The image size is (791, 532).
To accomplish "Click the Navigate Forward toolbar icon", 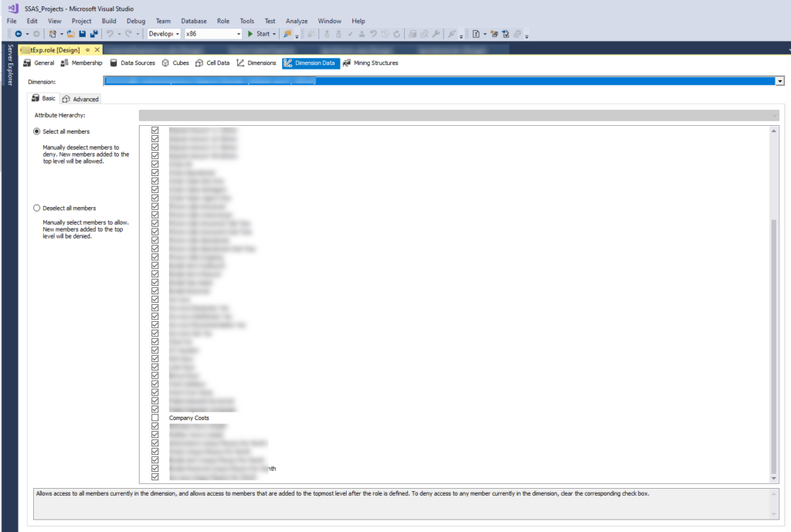I will tap(36, 34).
